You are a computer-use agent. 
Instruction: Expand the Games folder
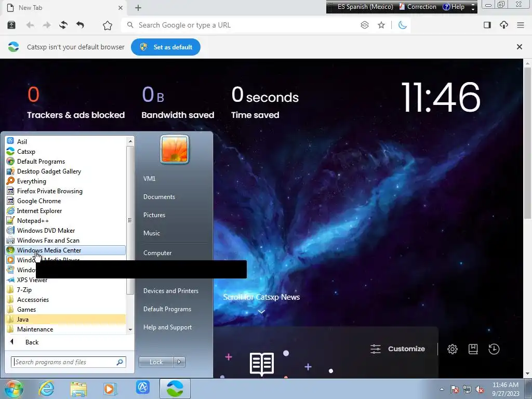coord(65,309)
